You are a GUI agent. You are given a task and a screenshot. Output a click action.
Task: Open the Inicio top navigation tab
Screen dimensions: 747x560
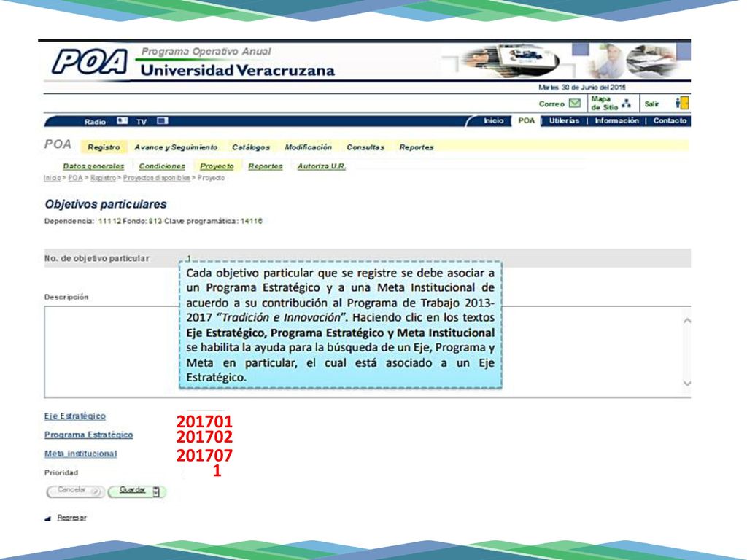coord(494,121)
